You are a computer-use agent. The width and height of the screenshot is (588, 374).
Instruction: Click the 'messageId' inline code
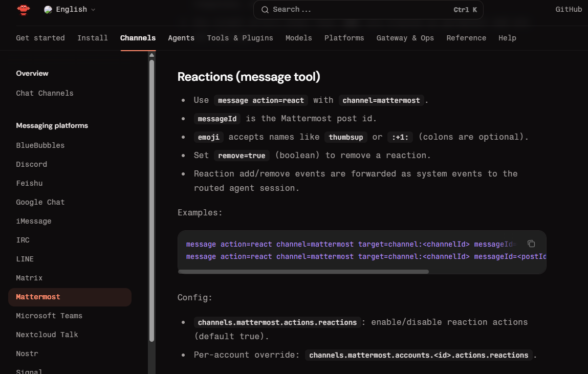(x=217, y=119)
